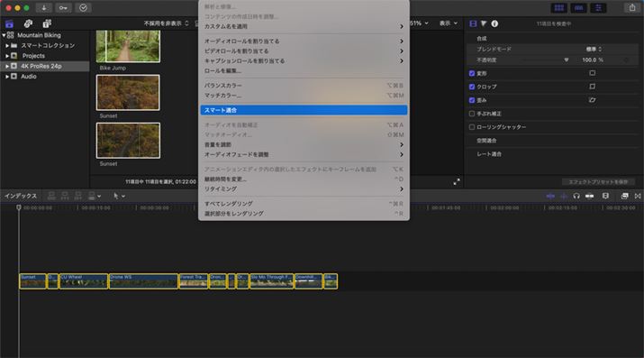The height and width of the screenshot is (358, 644).
Task: Choose すべてレンダリング menu item
Action: pos(304,204)
